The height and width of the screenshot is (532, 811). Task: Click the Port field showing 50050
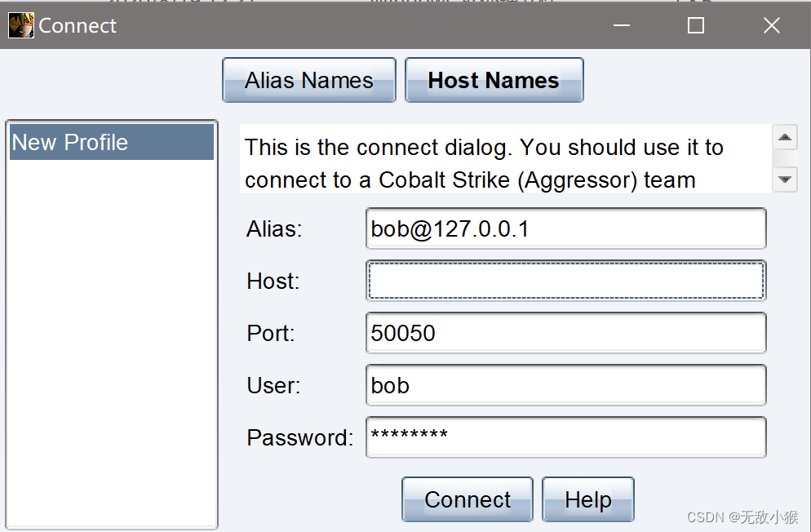pyautogui.click(x=565, y=333)
